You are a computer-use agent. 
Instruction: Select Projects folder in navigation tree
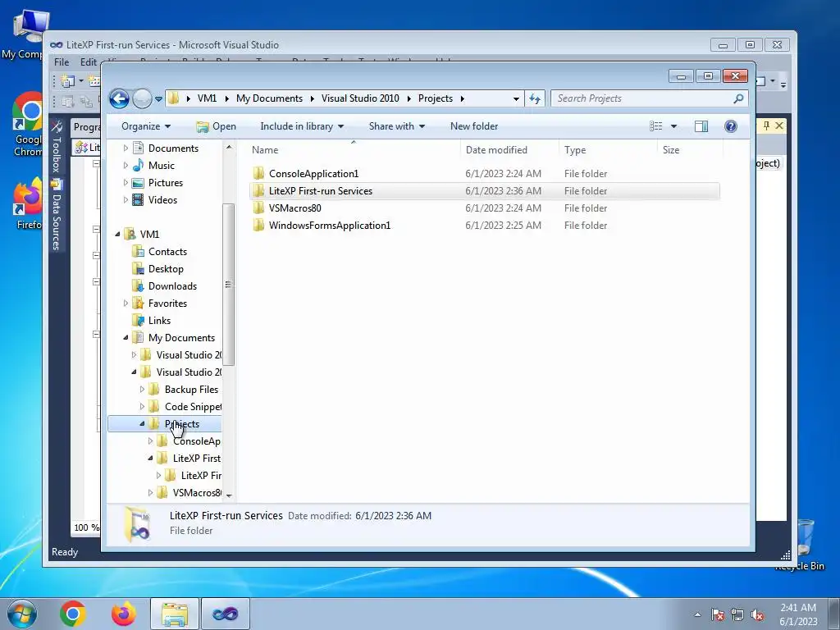181,424
